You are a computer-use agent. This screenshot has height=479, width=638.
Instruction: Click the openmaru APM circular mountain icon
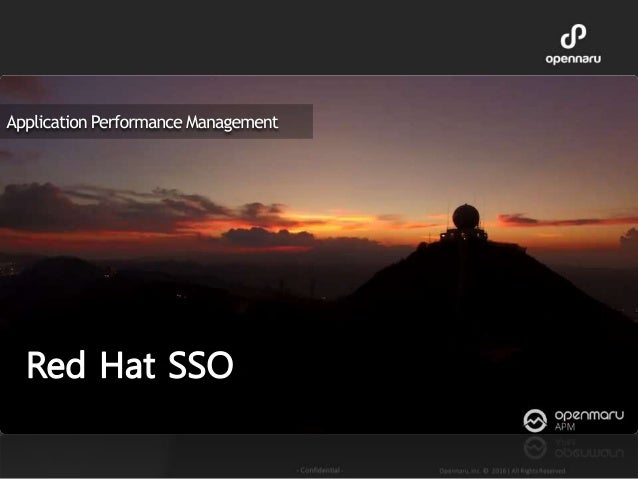pos(535,421)
